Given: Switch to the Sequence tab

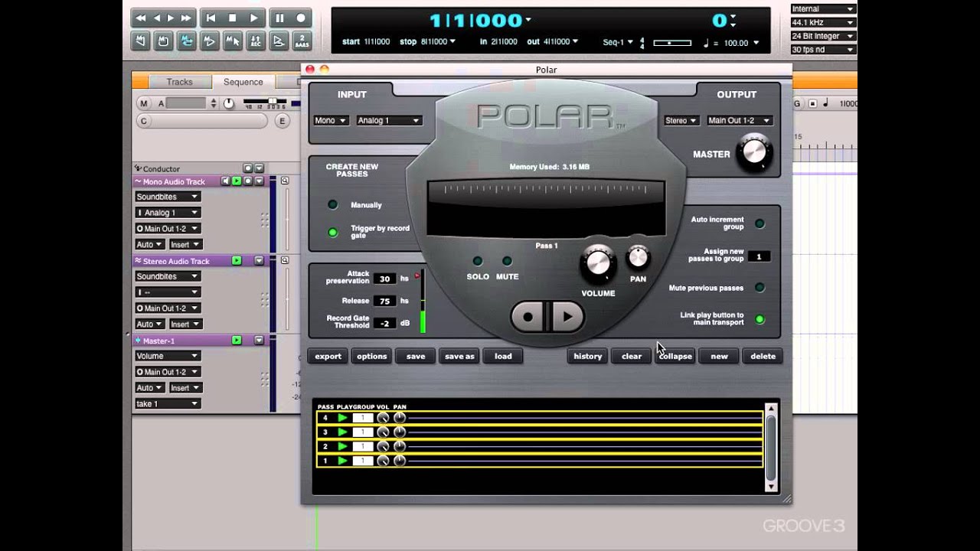Looking at the screenshot, I should click(x=243, y=82).
